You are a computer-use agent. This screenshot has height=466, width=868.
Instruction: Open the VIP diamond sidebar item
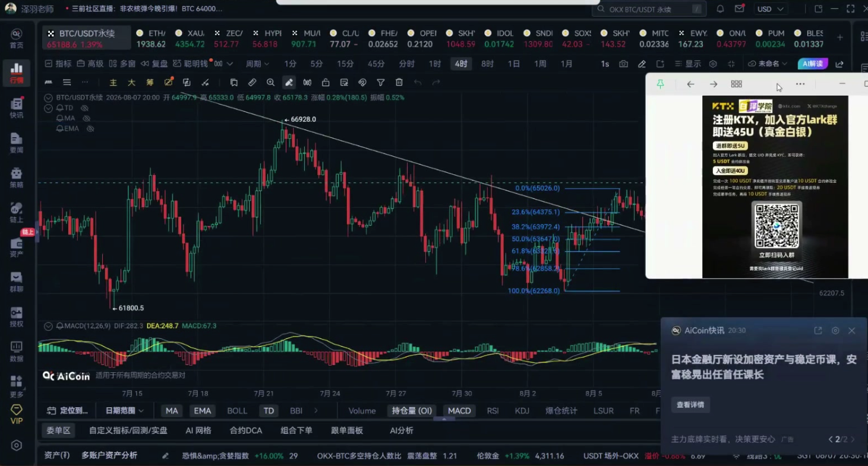(17, 415)
